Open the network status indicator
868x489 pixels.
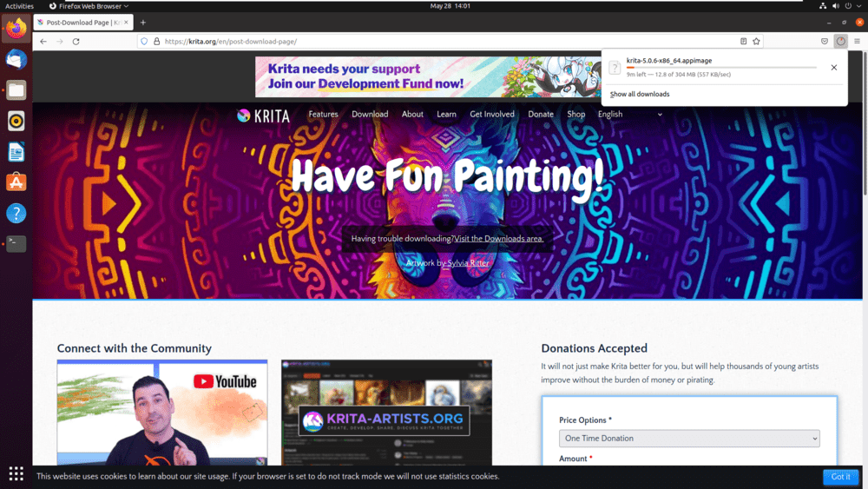823,6
